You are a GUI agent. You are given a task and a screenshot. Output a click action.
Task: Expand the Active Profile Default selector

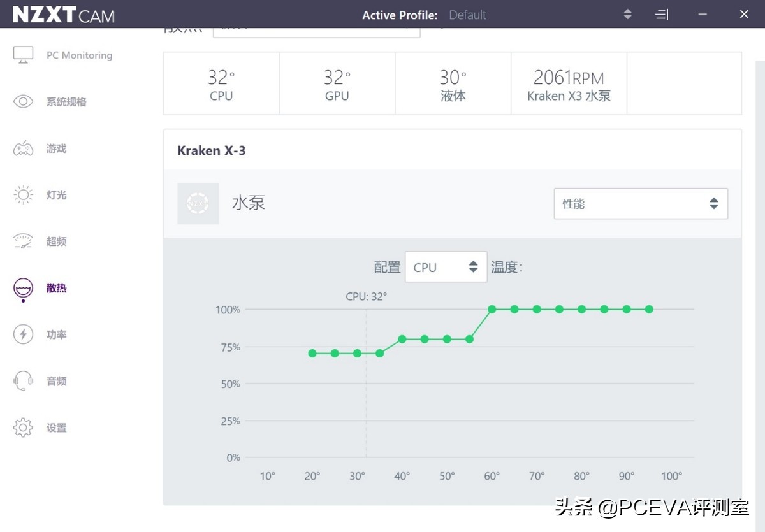(x=627, y=15)
